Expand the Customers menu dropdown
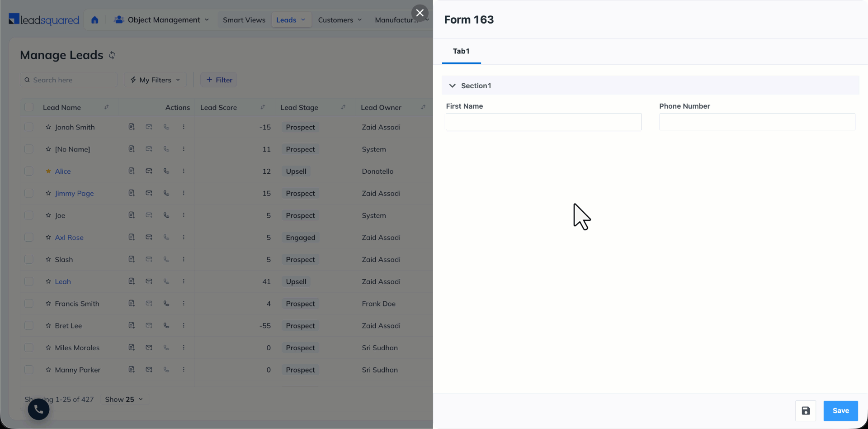 click(x=340, y=20)
